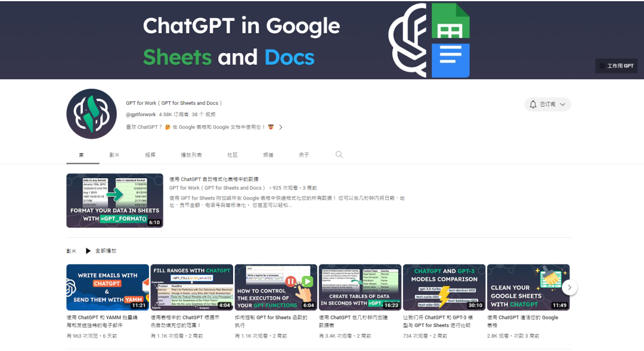Select the home tab 家
The height and width of the screenshot is (351, 644).
click(81, 155)
